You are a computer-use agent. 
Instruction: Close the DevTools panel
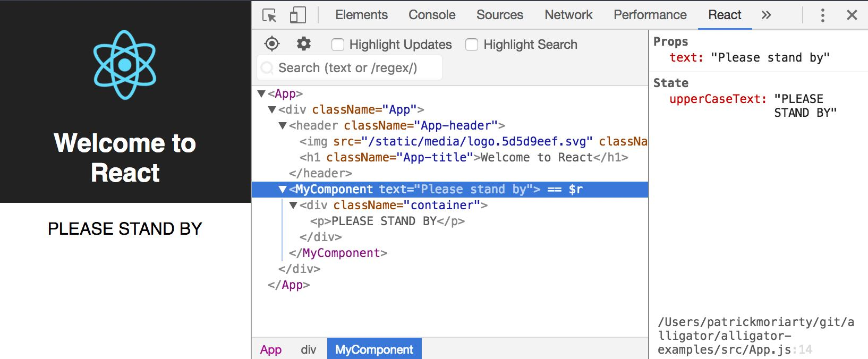pyautogui.click(x=852, y=15)
